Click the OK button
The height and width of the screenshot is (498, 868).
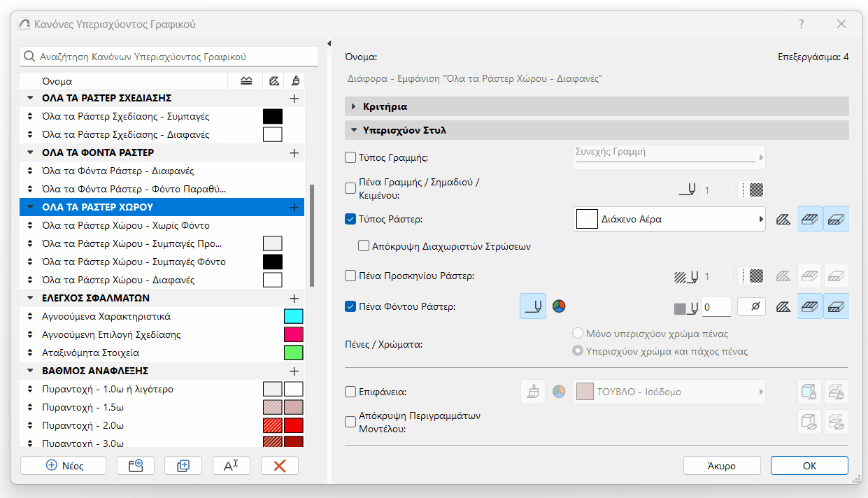coord(809,466)
